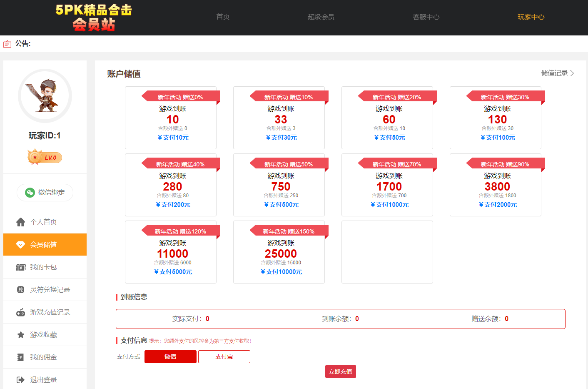
Task: Select the 支付2000元 package card
Action: (496, 185)
